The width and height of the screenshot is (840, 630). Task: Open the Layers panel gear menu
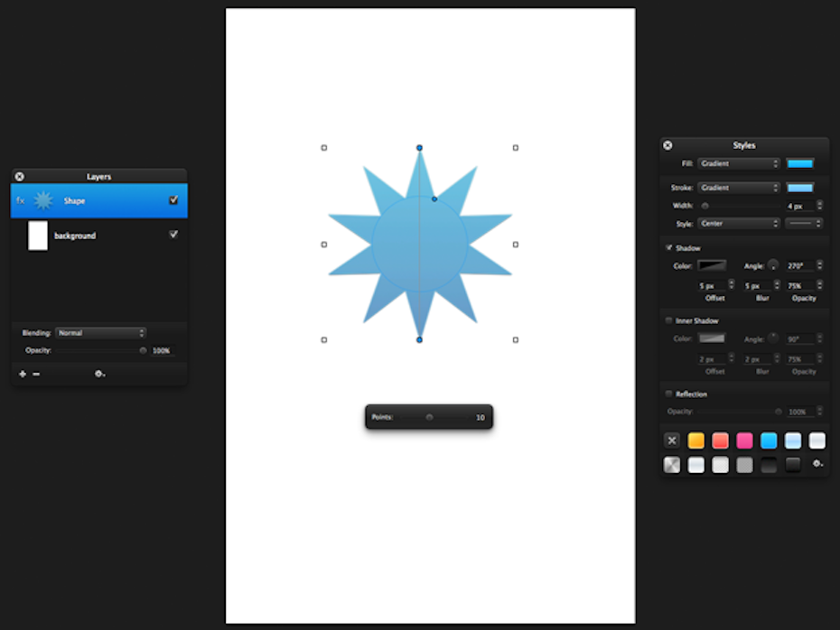(x=99, y=374)
